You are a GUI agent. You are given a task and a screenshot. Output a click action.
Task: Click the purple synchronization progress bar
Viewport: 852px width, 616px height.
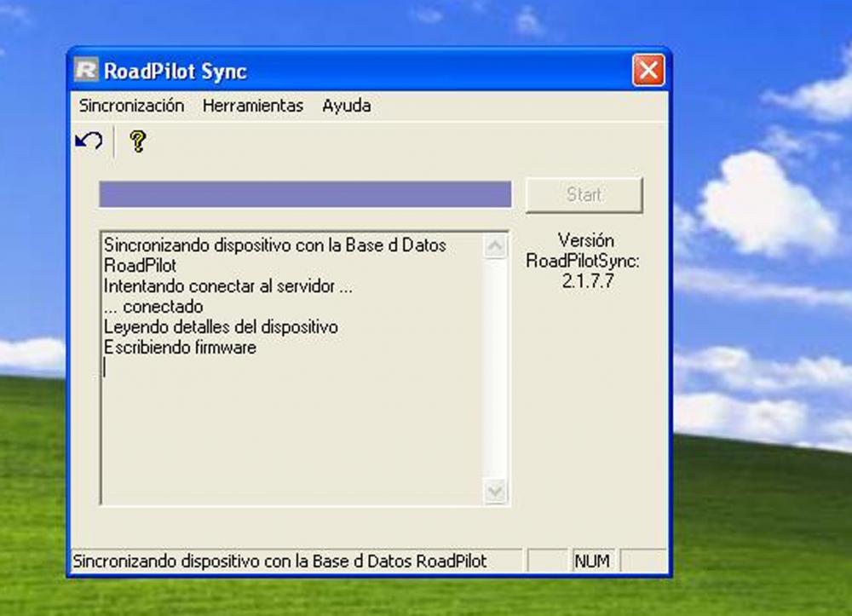(x=305, y=194)
